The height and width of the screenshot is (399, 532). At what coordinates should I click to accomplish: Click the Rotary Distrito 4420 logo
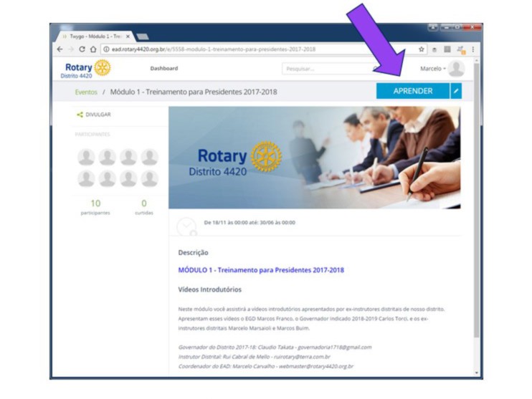(x=86, y=69)
